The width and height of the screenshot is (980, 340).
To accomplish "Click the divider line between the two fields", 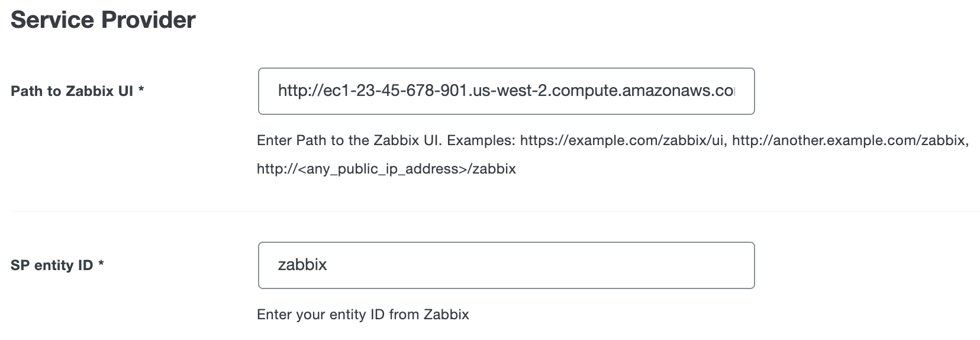I will [495, 211].
